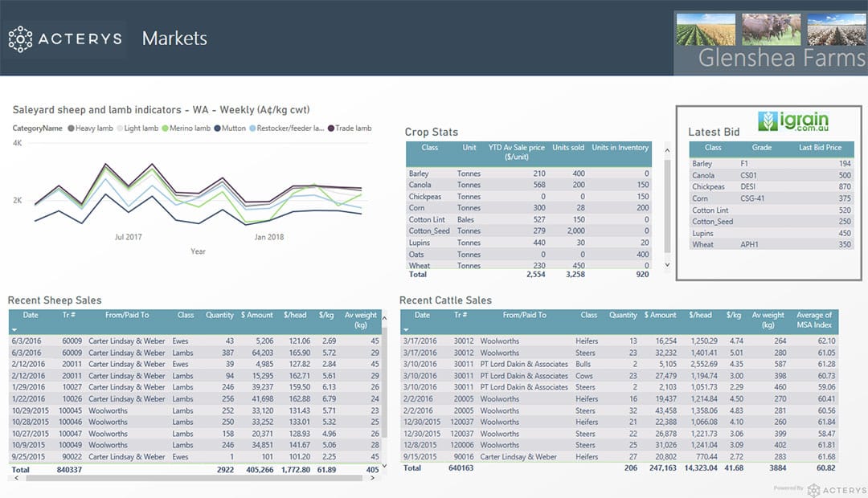
Task: Toggle Merino lamb series in legend
Action: [186, 128]
